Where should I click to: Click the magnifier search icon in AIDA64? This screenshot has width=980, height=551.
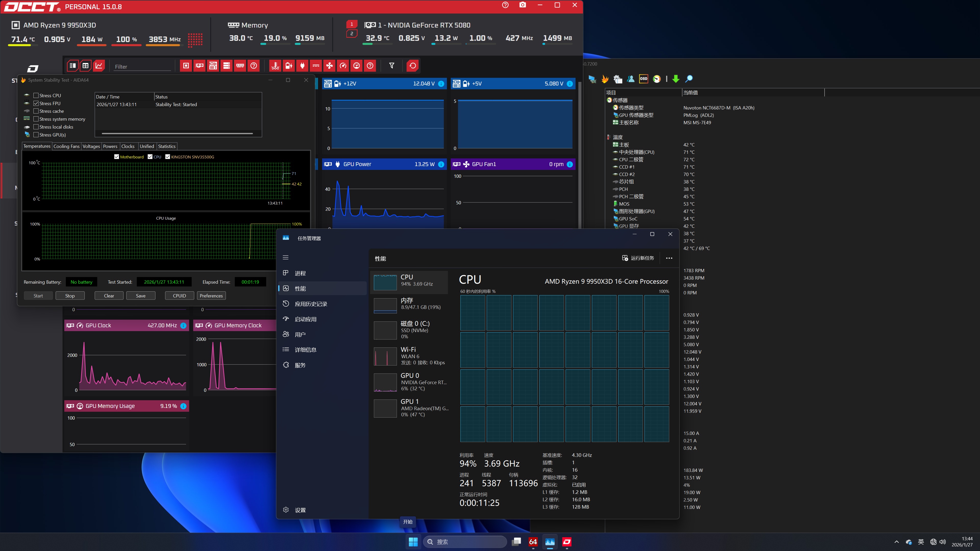[x=689, y=79]
